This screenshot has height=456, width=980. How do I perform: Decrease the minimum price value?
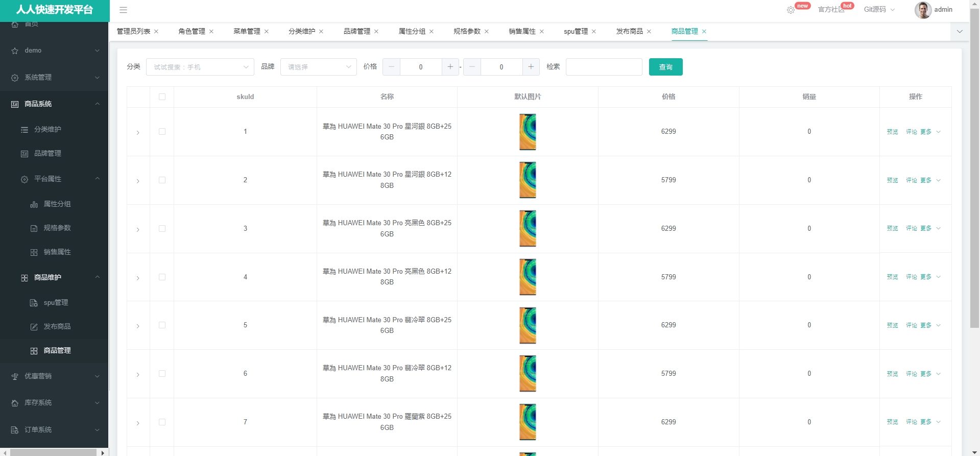click(392, 67)
